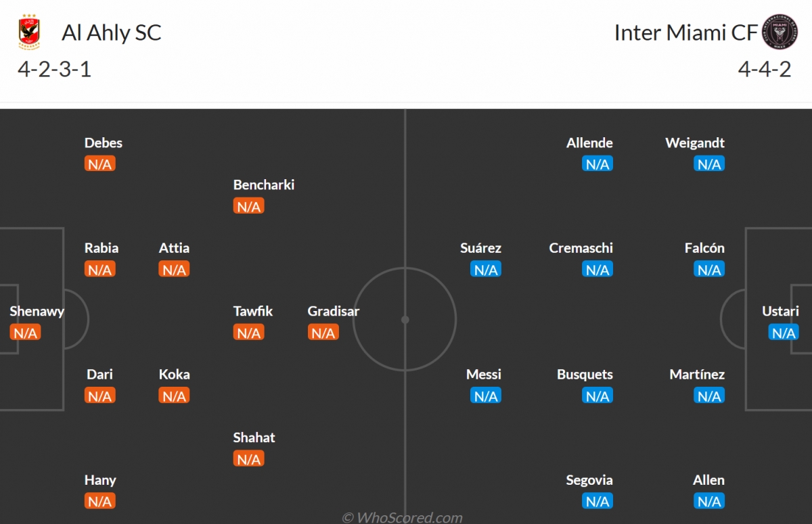Click Busquets' N/A rating badge
The width and height of the screenshot is (812, 524).
coord(597,396)
